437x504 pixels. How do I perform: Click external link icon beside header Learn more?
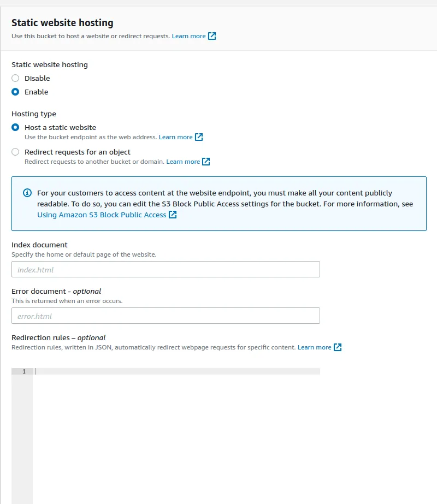pos(212,36)
